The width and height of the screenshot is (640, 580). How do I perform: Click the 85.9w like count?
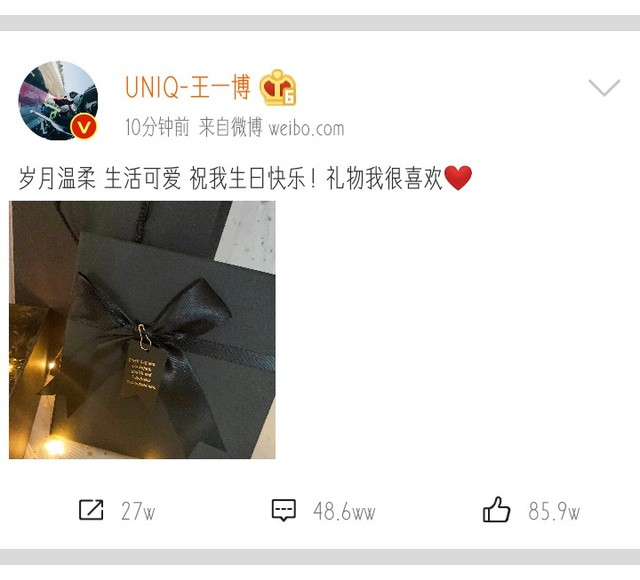pos(554,511)
